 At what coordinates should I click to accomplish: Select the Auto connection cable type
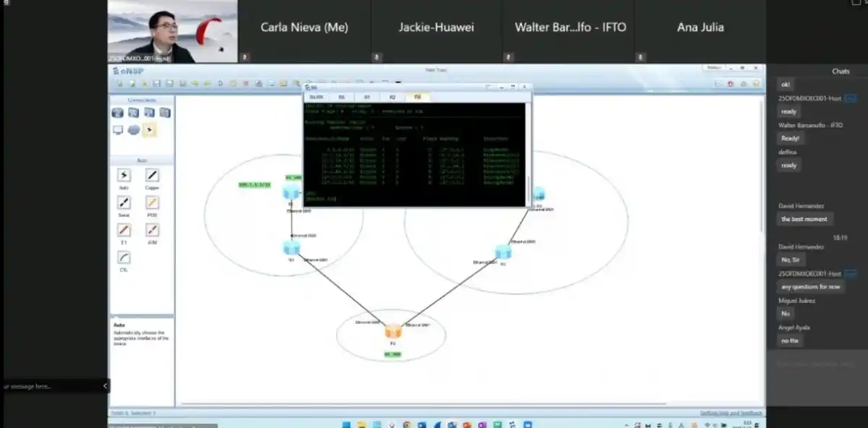(124, 176)
